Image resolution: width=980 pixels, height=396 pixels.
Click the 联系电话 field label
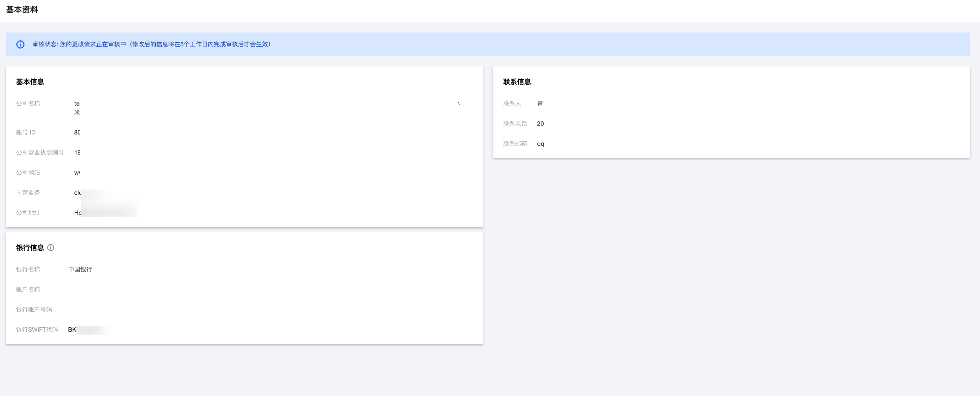[515, 124]
